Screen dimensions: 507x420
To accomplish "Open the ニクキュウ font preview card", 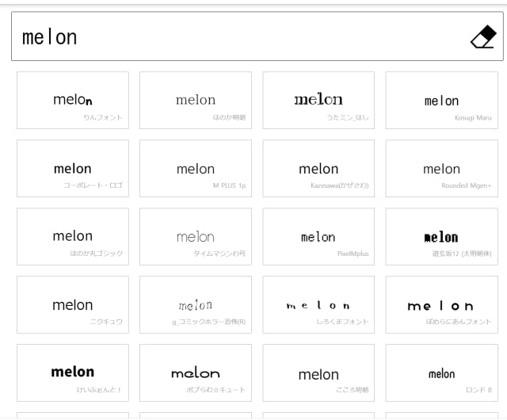I will (73, 305).
